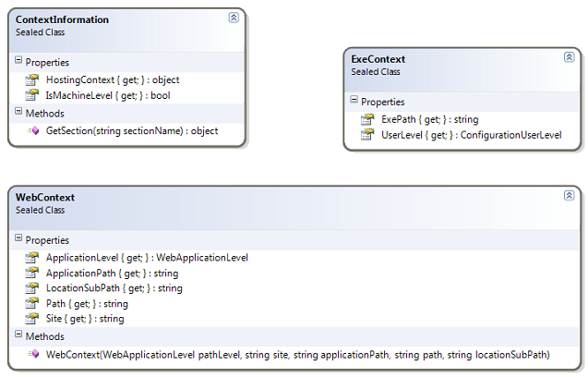Click the GetSection method icon
Viewport: 588px width, 377px height.
pos(33,130)
